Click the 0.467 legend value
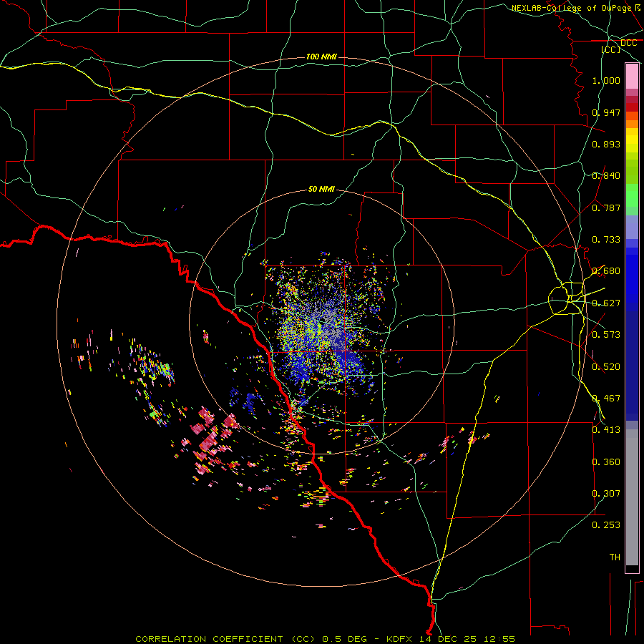The width and height of the screenshot is (644, 644). click(x=606, y=399)
